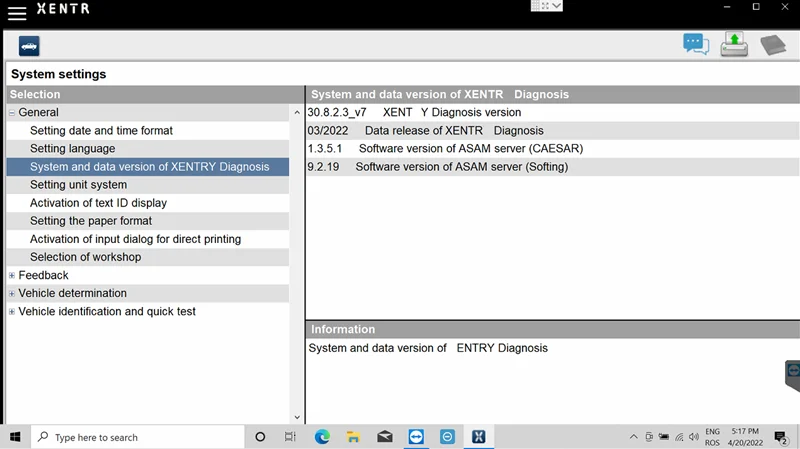Open the manual book icon
The height and width of the screenshot is (449, 800).
[x=773, y=45]
